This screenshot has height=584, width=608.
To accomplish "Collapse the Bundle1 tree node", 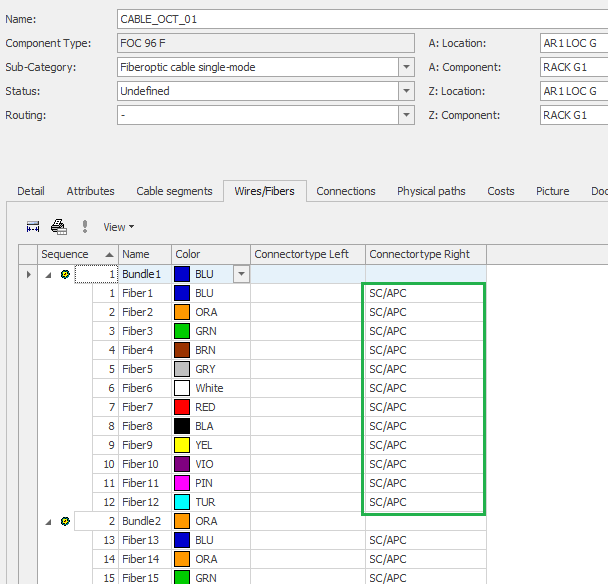I will 48,275.
